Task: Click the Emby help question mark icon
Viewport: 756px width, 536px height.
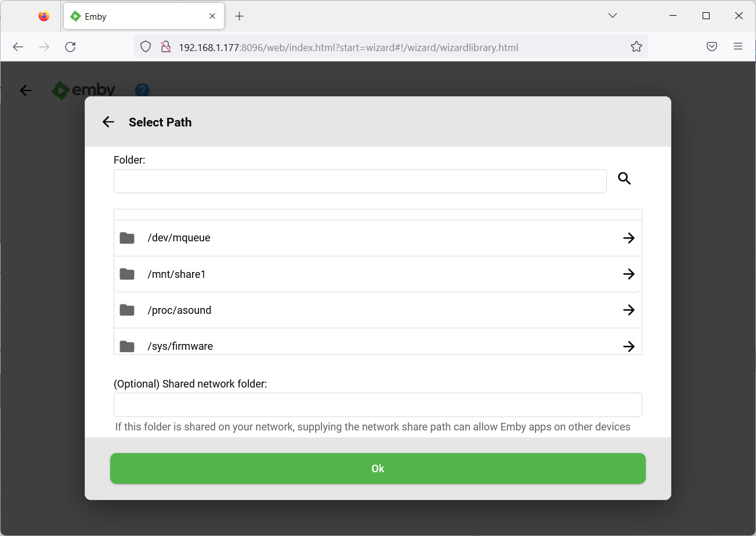Action: coord(142,90)
